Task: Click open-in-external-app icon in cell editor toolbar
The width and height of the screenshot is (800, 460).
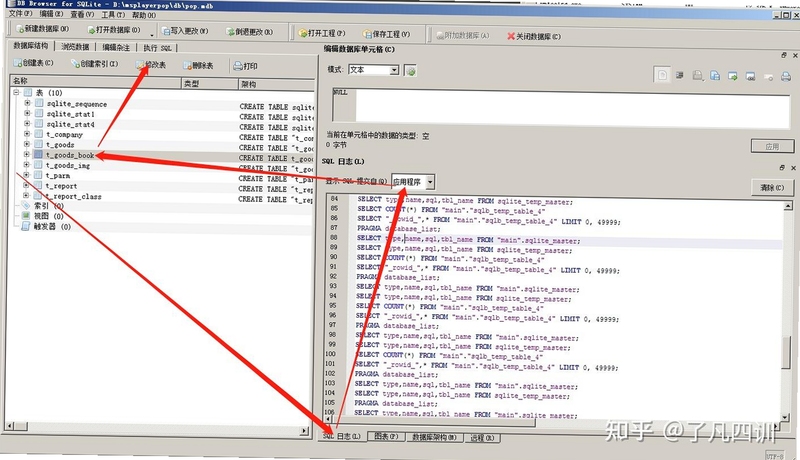Action: (x=697, y=75)
